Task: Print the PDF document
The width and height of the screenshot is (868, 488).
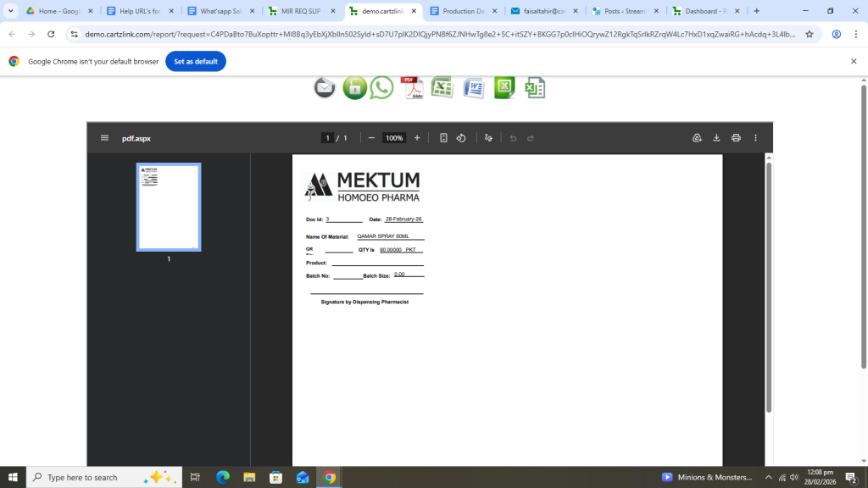Action: [x=736, y=138]
